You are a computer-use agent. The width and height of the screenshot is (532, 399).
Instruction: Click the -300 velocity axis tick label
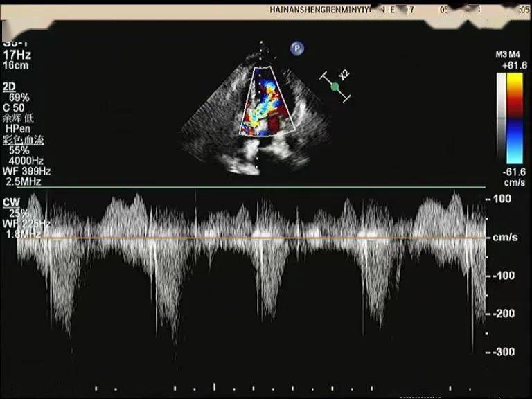(502, 352)
